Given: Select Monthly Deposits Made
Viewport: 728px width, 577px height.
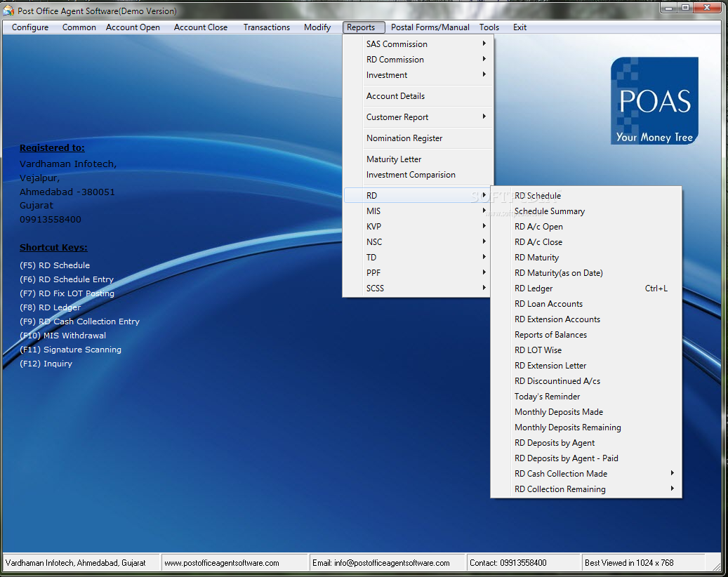Looking at the screenshot, I should 586,412.
